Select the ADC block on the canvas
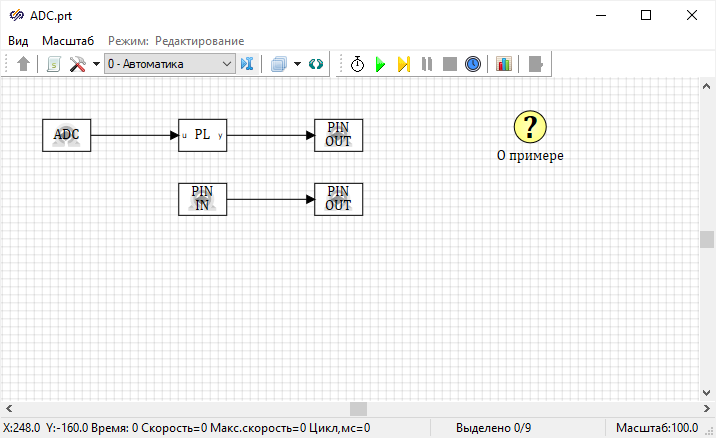This screenshot has width=716, height=438. coord(66,135)
